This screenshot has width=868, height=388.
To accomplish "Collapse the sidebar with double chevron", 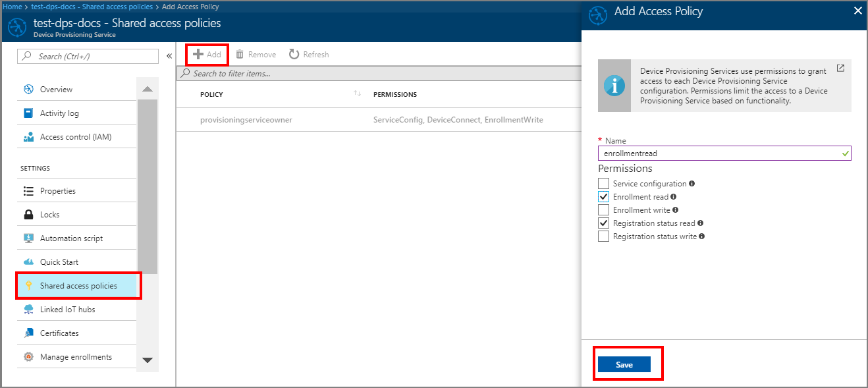I will 169,56.
